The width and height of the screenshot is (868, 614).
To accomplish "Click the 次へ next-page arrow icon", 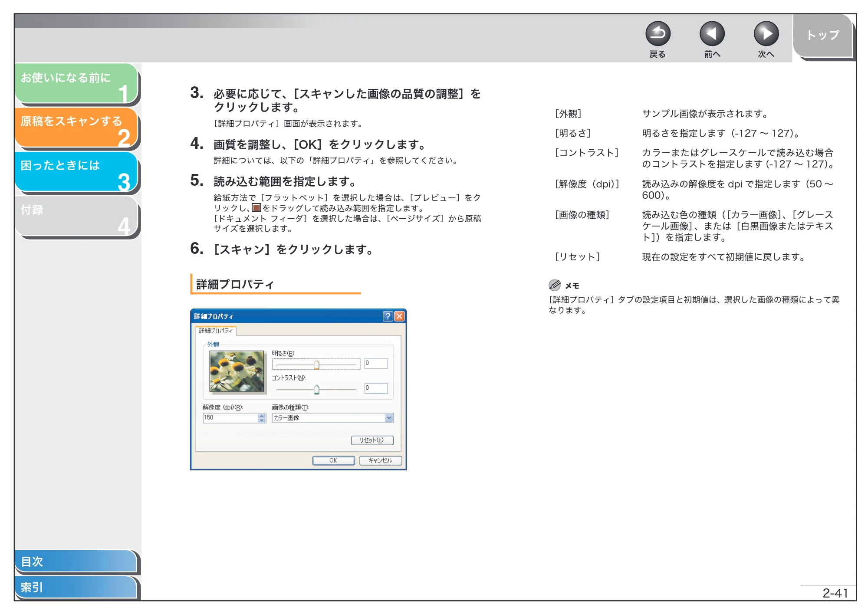I will (766, 33).
